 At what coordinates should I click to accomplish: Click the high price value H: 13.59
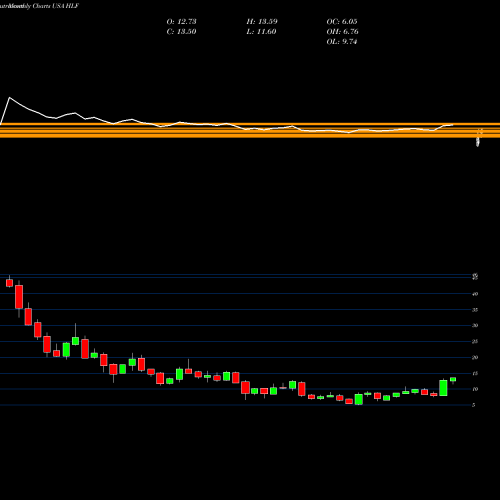262,22
